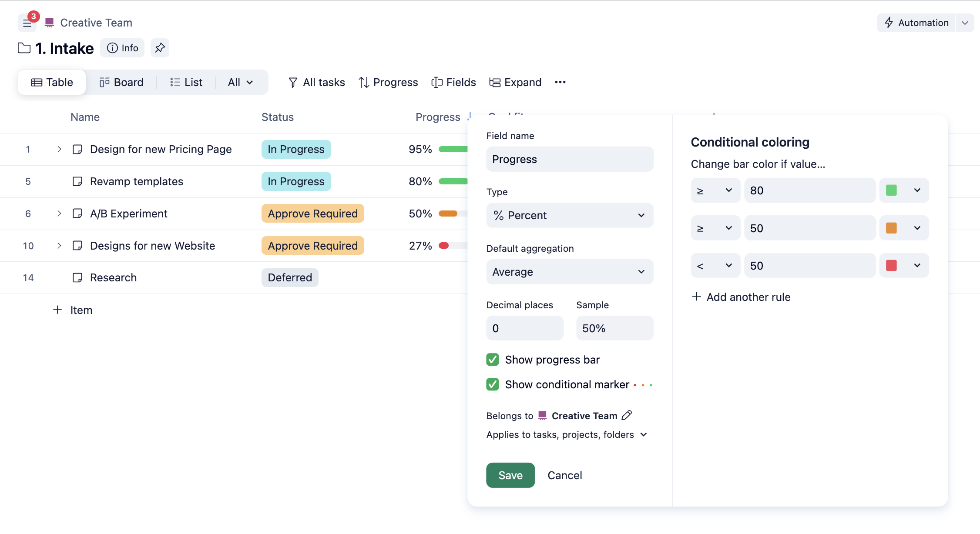The image size is (980, 534).
Task: Click the Expand toolbar option
Action: (x=516, y=82)
